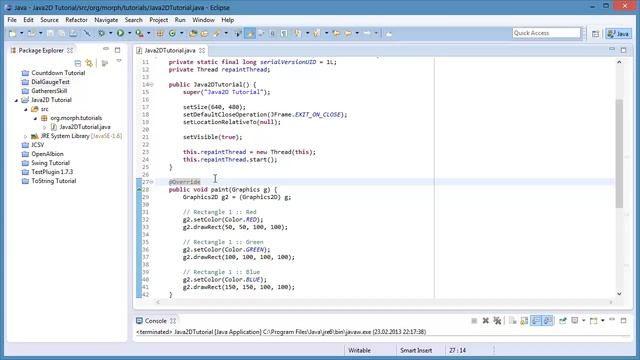Click the Save toolbar icon
The height and width of the screenshot is (360, 640).
(50, 33)
